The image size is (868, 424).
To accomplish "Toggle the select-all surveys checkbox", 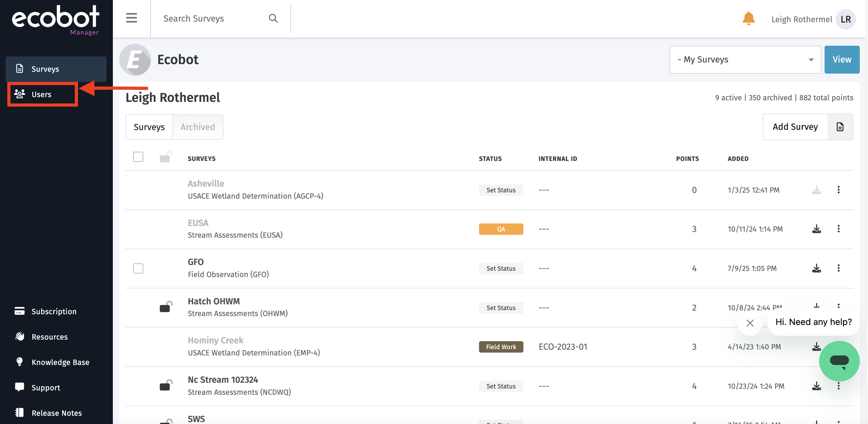I will point(138,157).
